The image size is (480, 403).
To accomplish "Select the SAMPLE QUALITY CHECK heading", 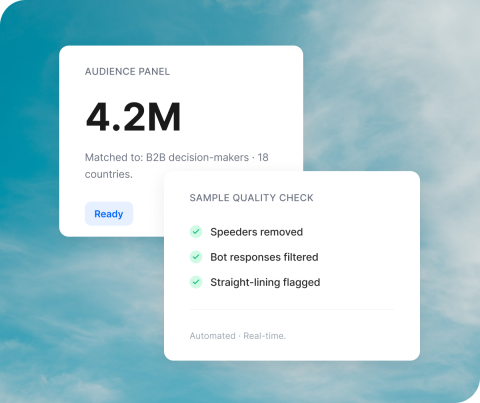I will point(252,198).
